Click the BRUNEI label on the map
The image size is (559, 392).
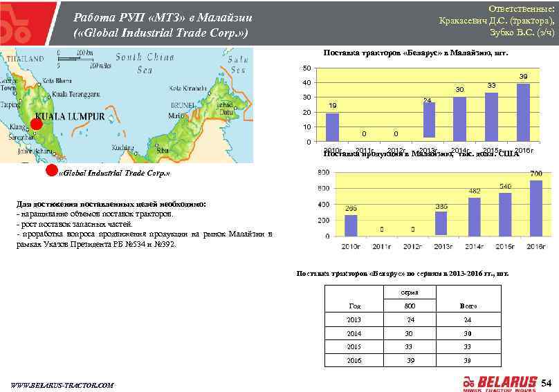(183, 106)
